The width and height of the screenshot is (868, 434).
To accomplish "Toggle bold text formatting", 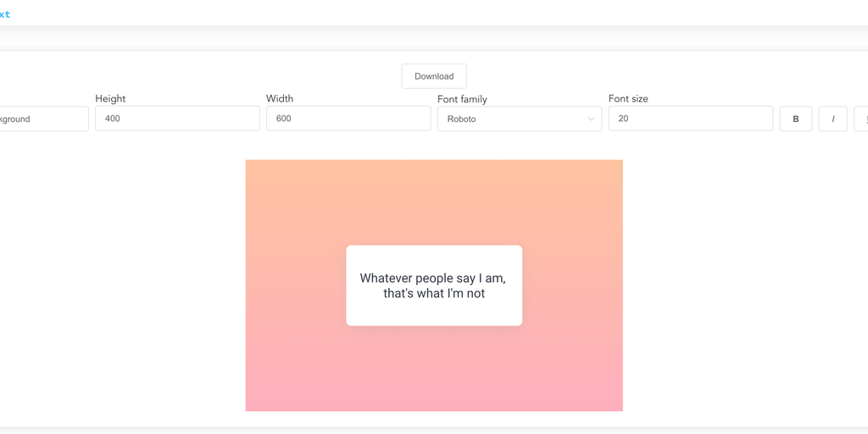I will [795, 119].
